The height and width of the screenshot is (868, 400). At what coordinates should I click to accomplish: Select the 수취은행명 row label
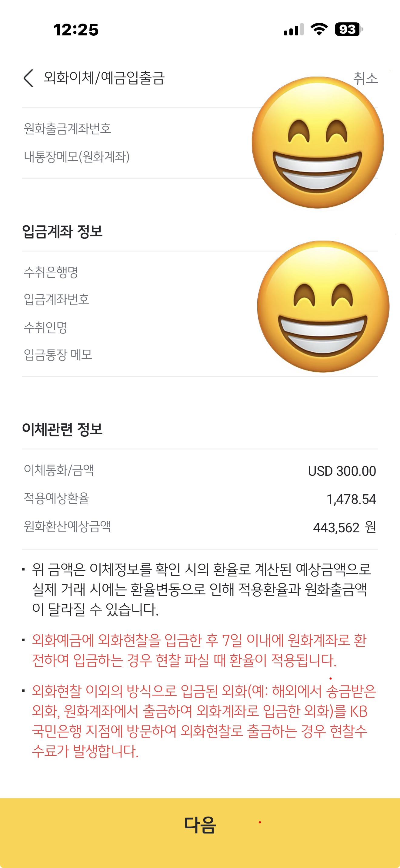pos(51,272)
